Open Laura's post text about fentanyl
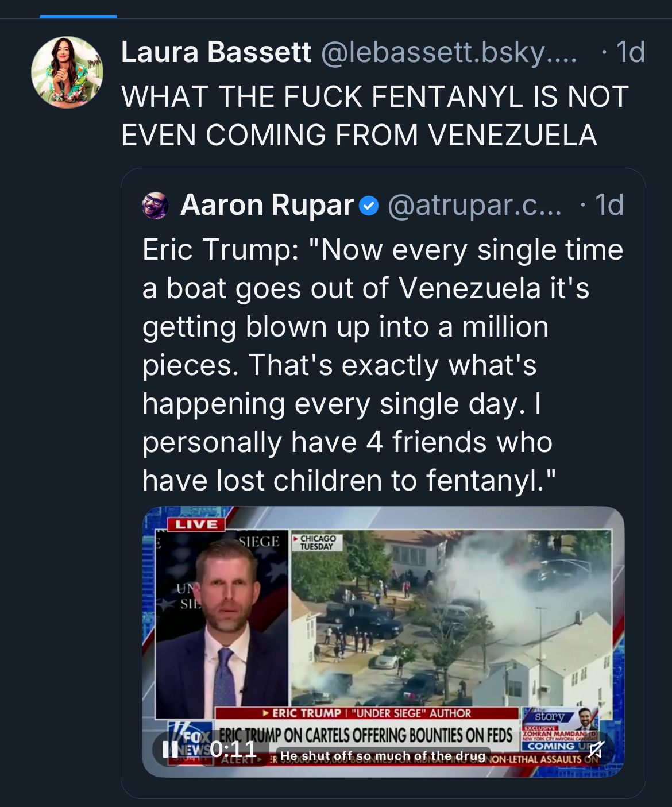The height and width of the screenshot is (807, 672). pos(374,115)
